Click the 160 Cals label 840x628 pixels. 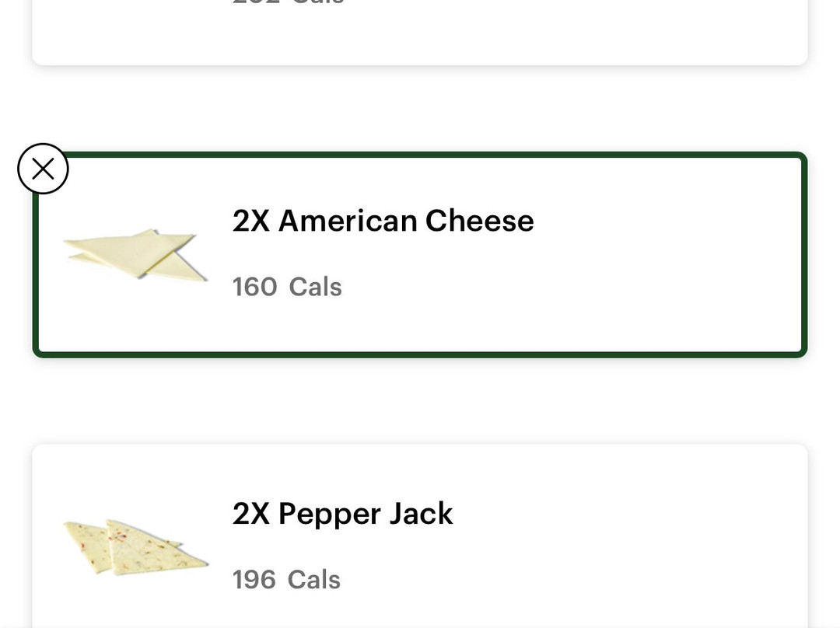point(287,287)
